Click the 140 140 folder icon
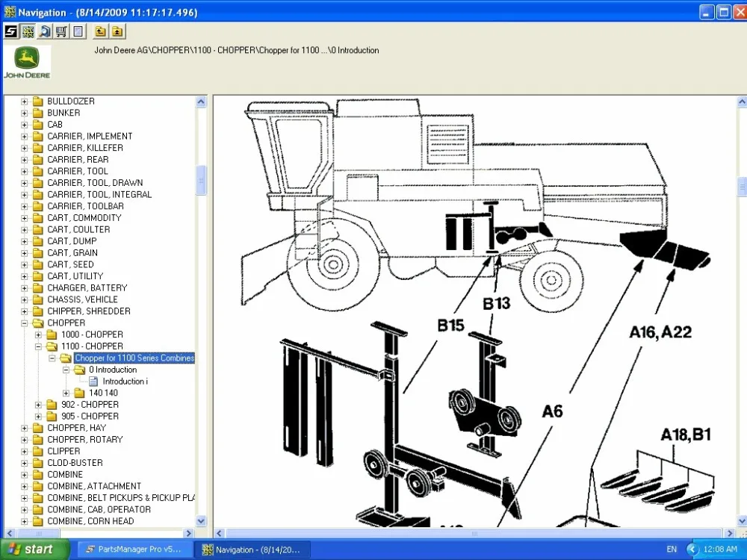 [80, 393]
